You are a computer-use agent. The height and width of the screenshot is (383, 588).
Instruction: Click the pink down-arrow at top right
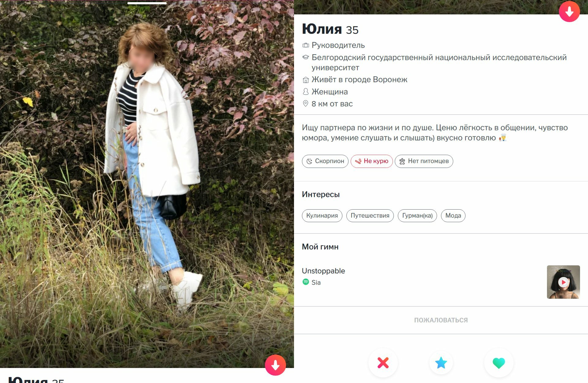coord(569,11)
